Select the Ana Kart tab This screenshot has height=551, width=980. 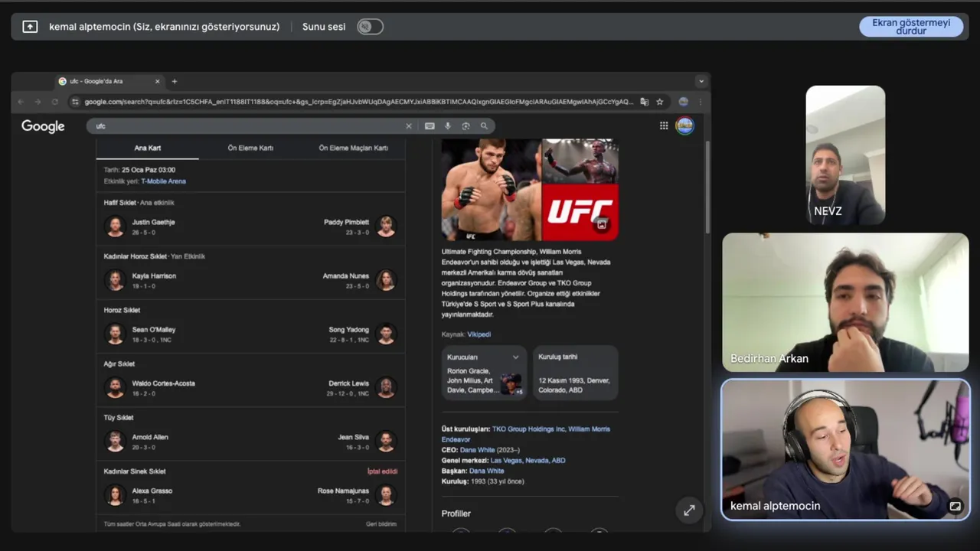coord(148,148)
